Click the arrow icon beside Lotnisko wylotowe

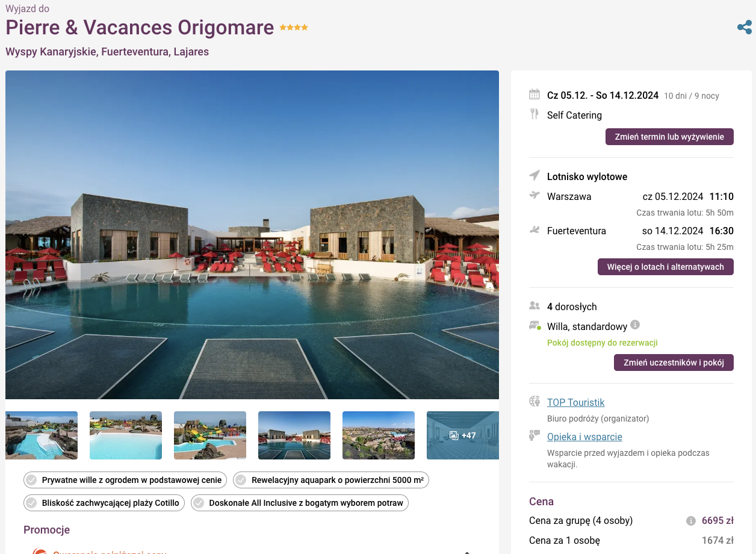534,175
